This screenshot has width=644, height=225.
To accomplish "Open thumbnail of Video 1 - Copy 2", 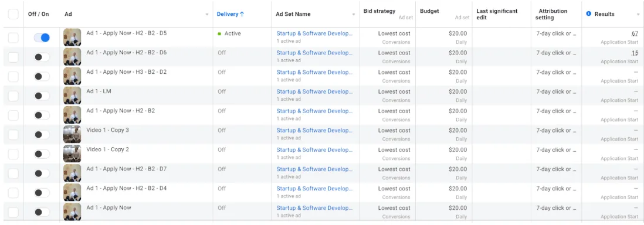I will point(72,154).
